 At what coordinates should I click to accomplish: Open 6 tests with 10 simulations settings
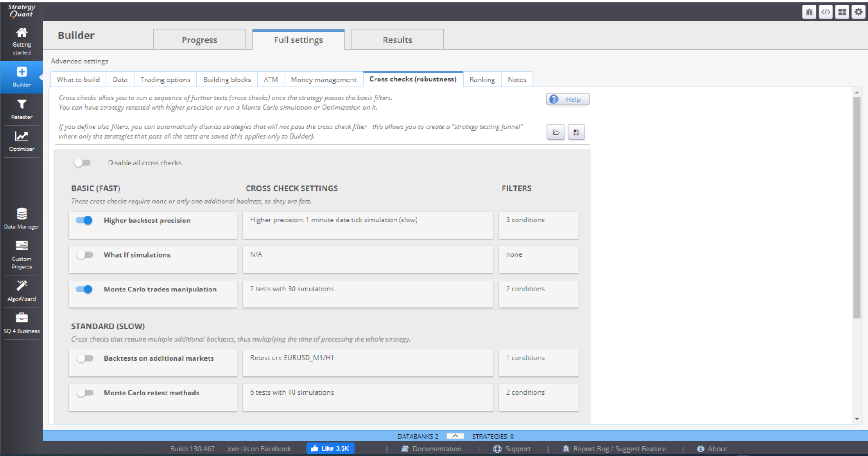point(368,398)
